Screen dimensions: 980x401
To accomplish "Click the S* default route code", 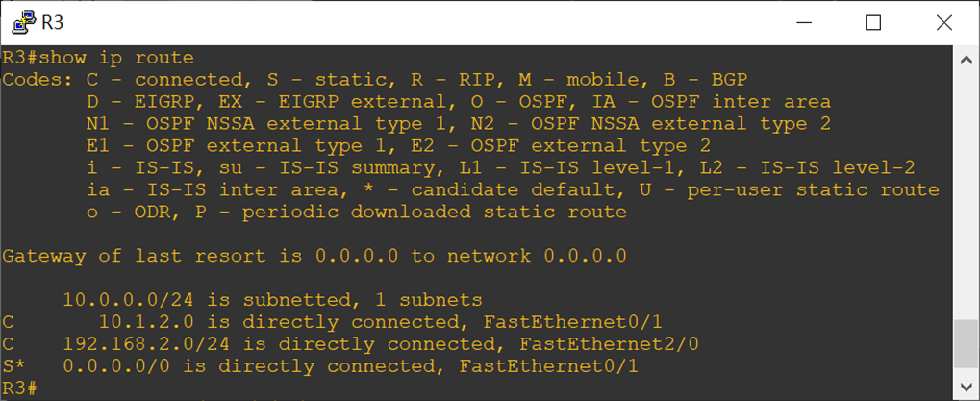I will pyautogui.click(x=14, y=366).
